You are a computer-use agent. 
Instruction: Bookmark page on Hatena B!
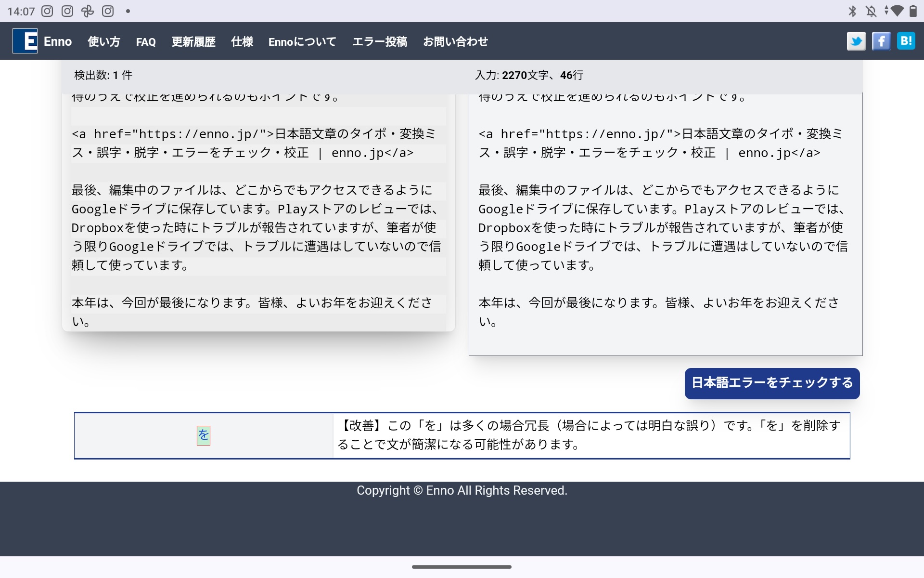click(906, 41)
